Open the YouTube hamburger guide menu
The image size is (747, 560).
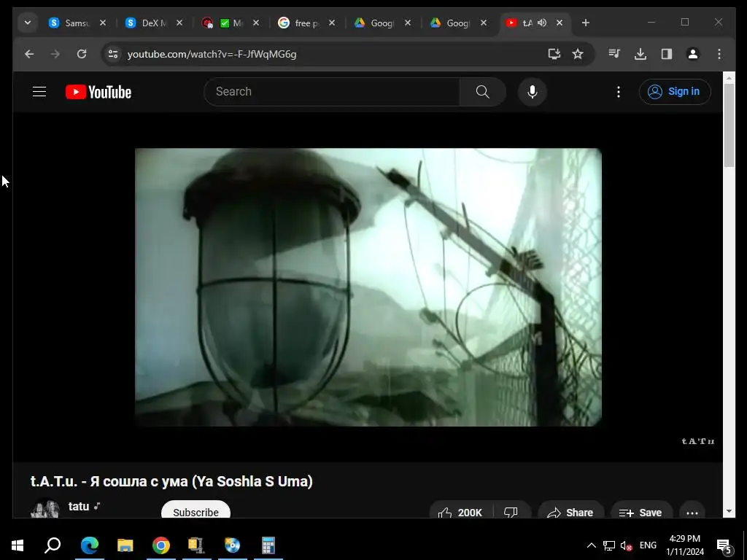[39, 91]
